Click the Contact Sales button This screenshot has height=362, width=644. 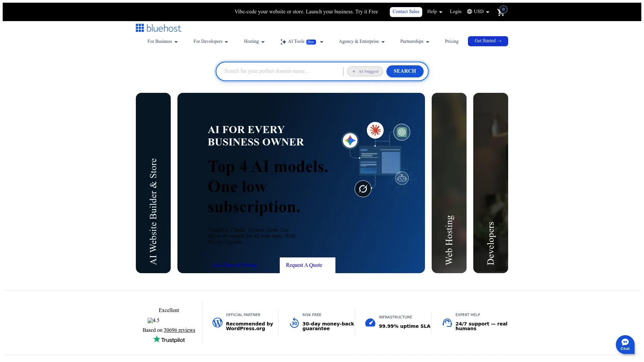point(406,12)
